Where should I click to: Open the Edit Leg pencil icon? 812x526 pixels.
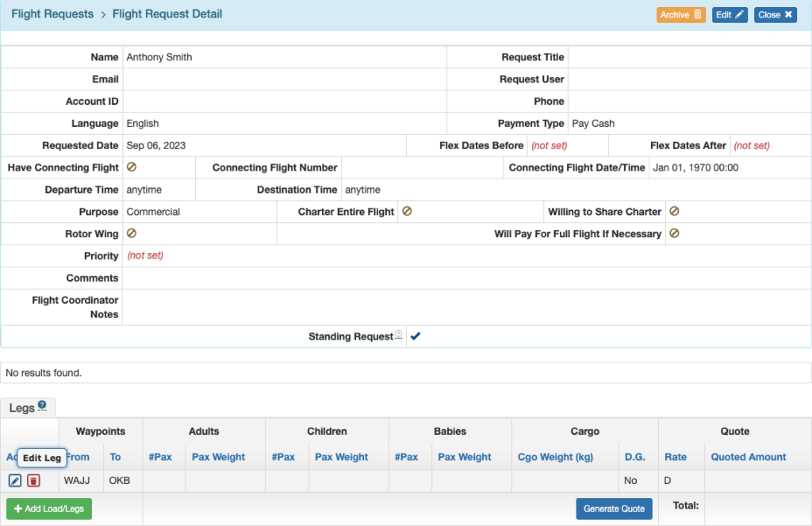click(x=13, y=480)
